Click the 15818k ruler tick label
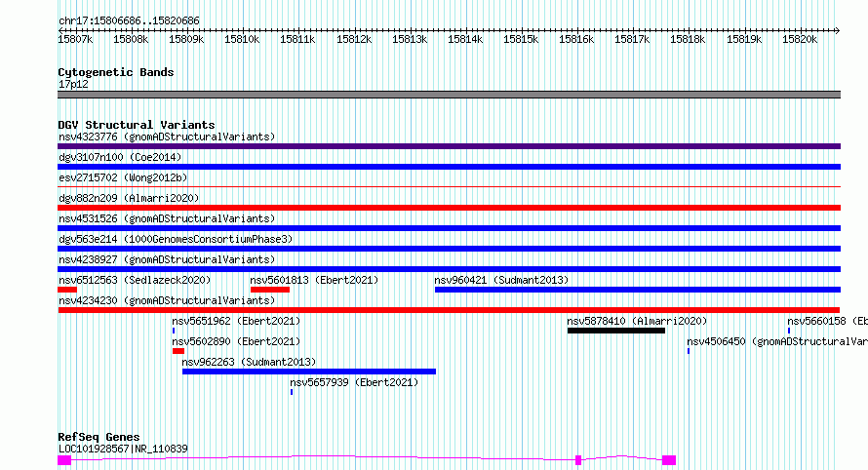The height and width of the screenshot is (470, 868). click(x=688, y=39)
